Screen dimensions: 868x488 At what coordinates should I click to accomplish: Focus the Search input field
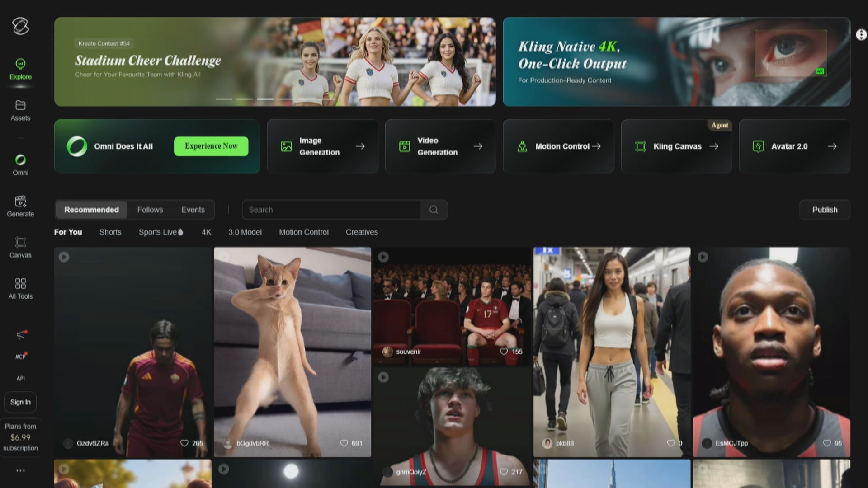point(331,210)
